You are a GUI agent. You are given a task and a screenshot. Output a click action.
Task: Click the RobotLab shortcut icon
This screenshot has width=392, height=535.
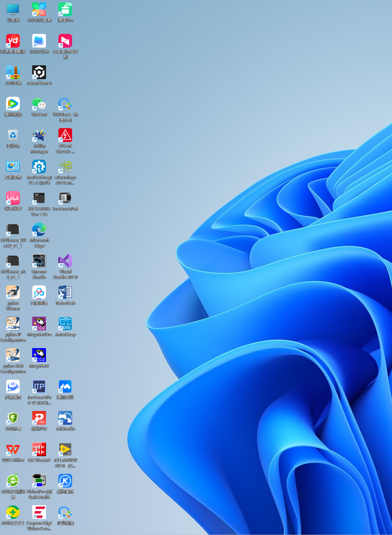[65, 293]
